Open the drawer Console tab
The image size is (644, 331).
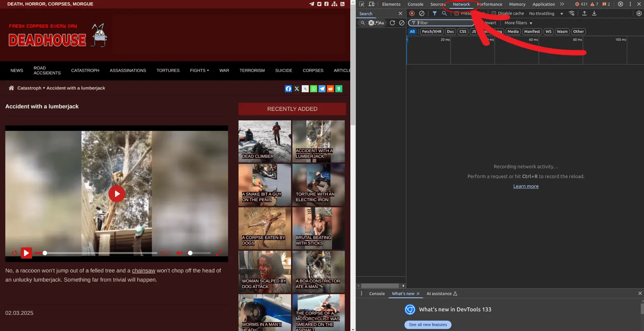coord(377,293)
